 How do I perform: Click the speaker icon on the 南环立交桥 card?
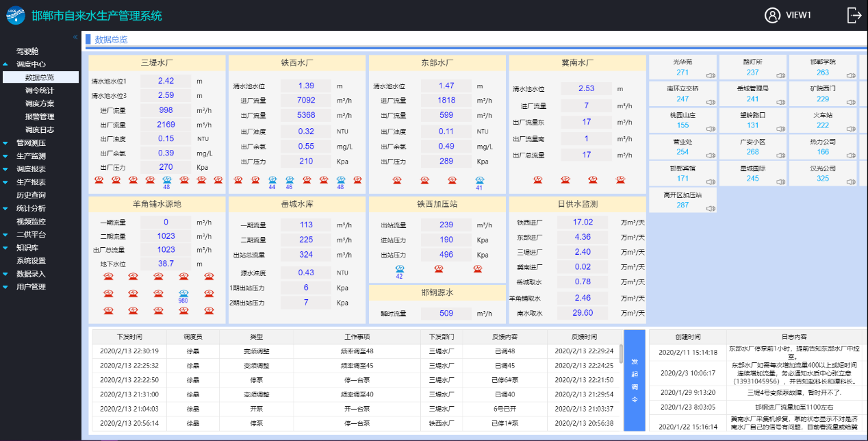711,102
